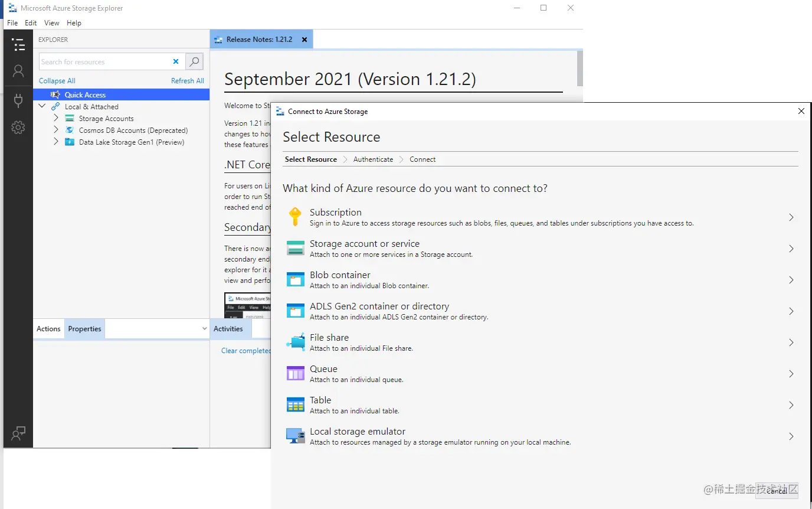Click the Local storage emulator icon
Screen dimensions: 812x509
[x=295, y=436]
